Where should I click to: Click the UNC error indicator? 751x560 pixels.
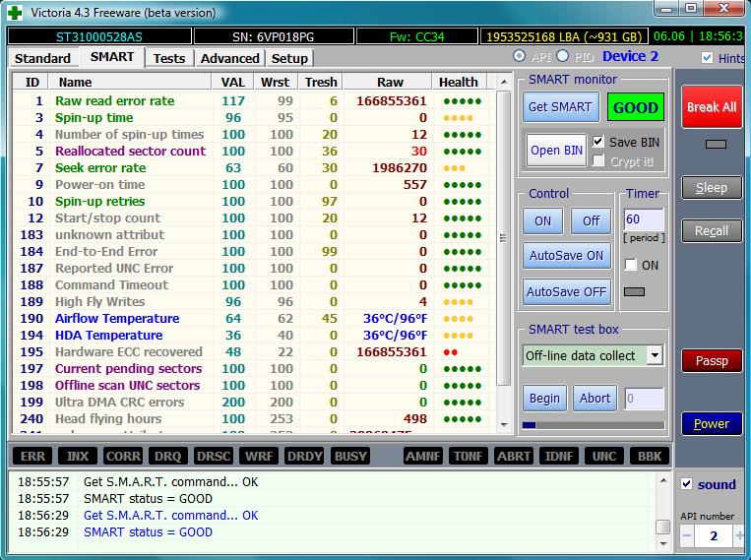coord(604,457)
